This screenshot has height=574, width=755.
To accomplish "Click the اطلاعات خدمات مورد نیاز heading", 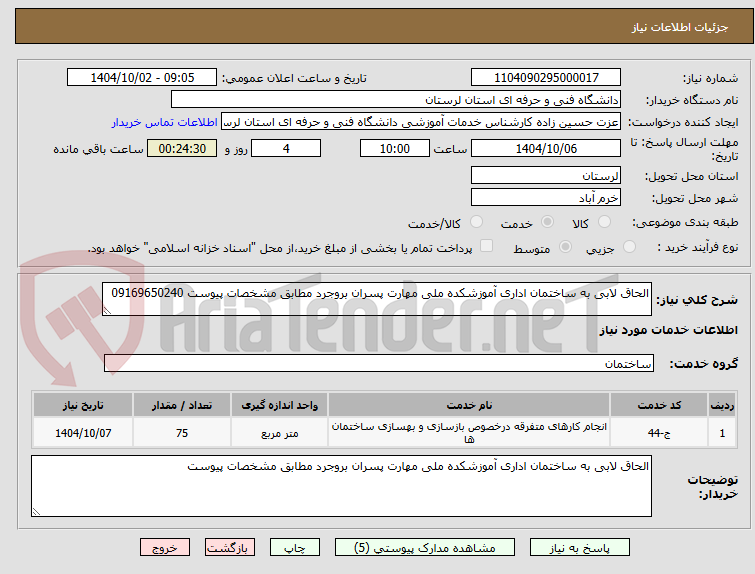I will pos(668,330).
